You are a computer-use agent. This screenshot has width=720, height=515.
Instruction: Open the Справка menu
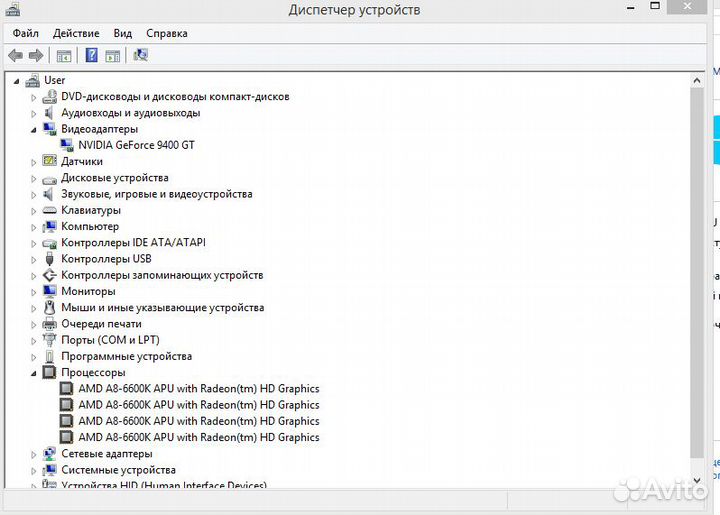(x=166, y=33)
